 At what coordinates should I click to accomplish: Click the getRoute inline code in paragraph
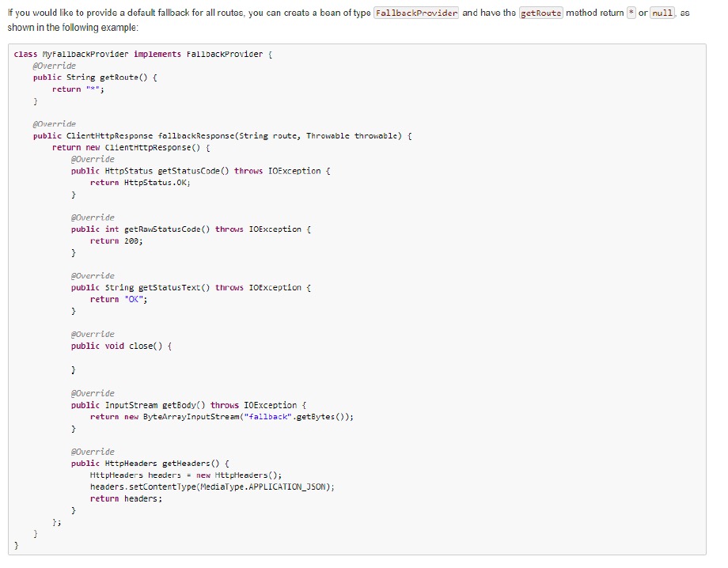point(541,13)
